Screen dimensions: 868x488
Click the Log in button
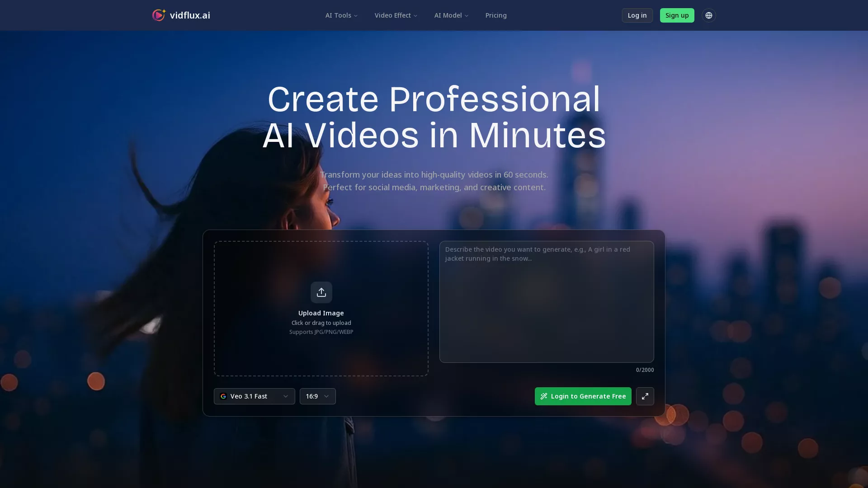[x=637, y=15]
